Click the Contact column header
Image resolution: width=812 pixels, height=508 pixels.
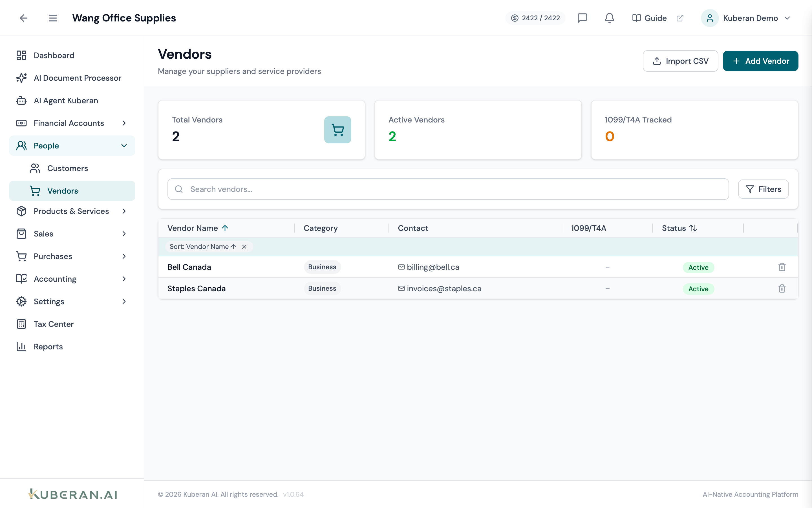(x=413, y=228)
